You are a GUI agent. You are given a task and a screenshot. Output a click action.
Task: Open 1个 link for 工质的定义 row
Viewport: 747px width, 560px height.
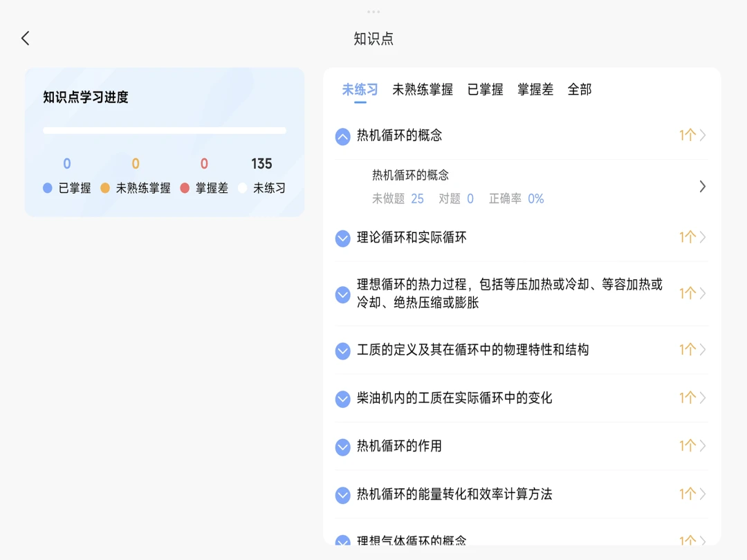point(692,350)
